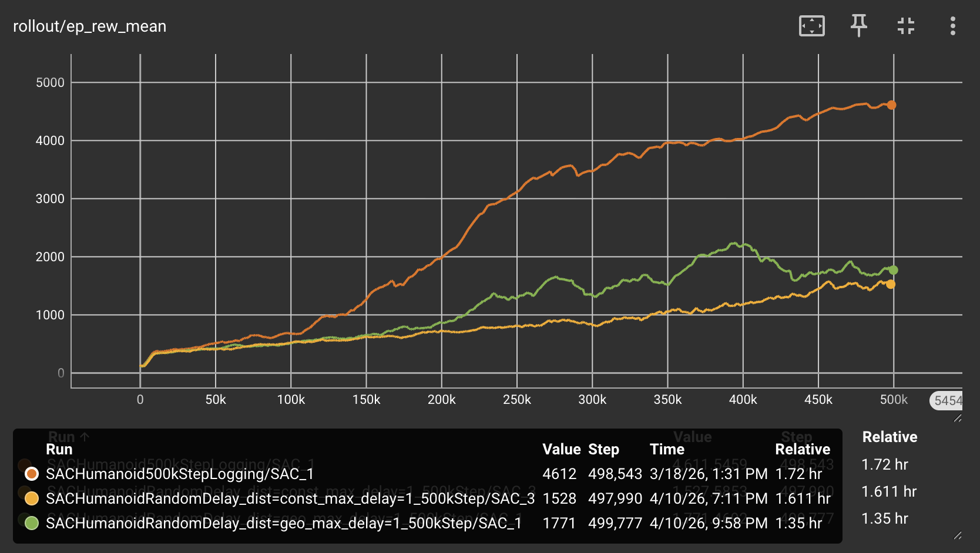Click the Relative header in tooltip table
This screenshot has height=553, width=980.
[x=803, y=449]
